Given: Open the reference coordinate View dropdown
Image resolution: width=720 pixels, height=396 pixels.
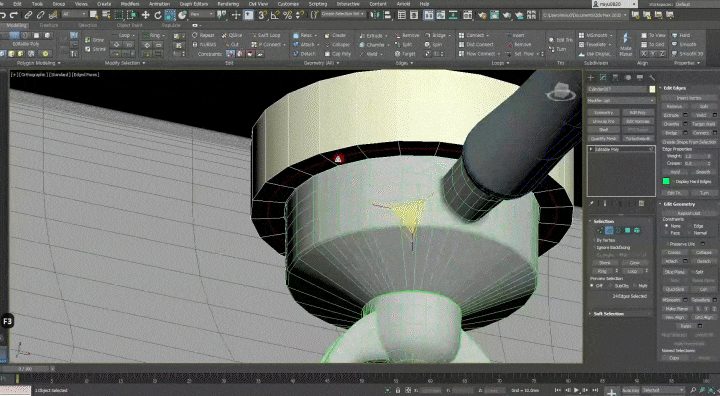Looking at the screenshot, I should [x=202, y=15].
